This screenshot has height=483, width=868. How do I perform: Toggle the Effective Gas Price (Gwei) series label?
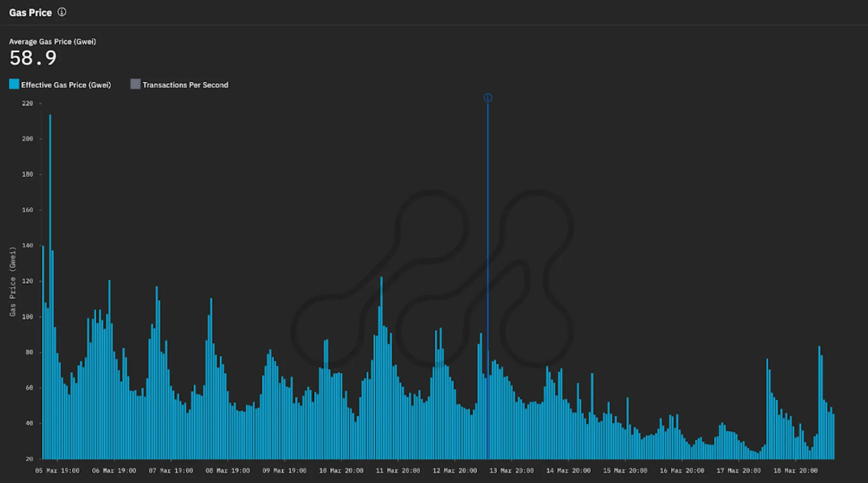point(66,85)
